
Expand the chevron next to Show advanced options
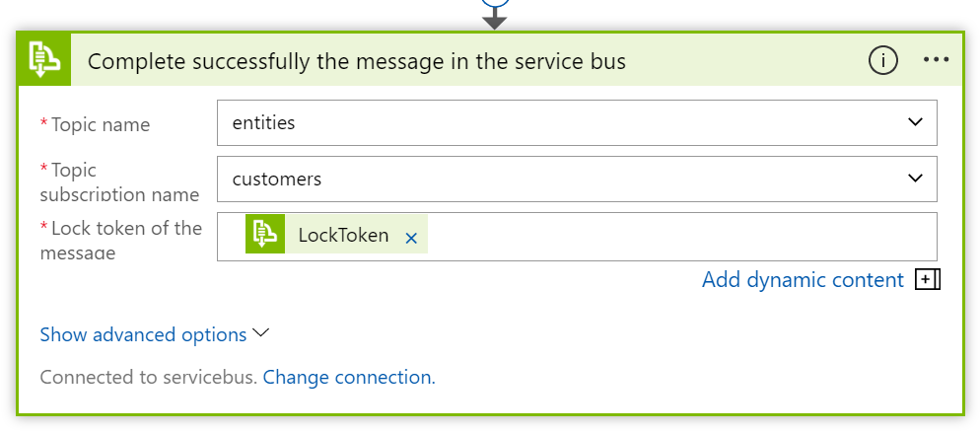[261, 334]
